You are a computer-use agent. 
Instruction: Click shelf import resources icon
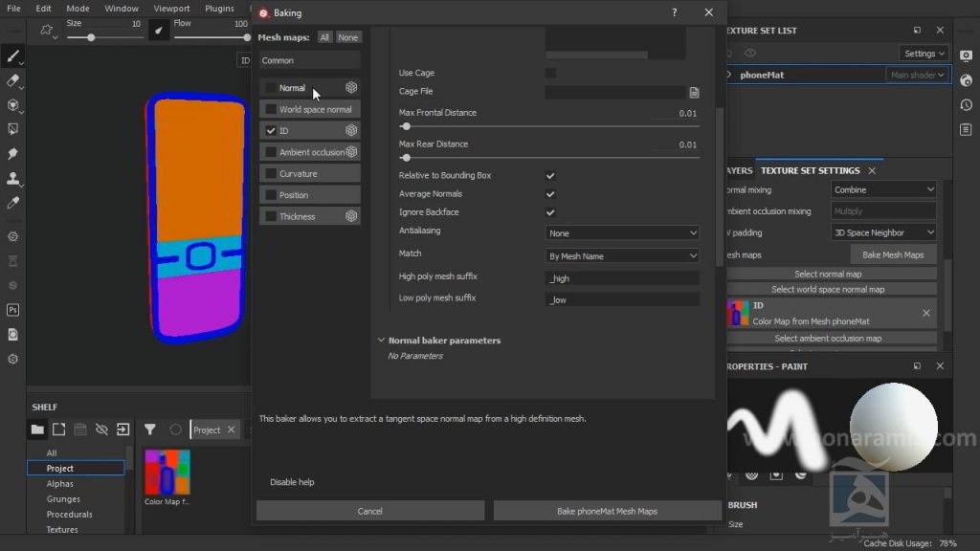(123, 430)
